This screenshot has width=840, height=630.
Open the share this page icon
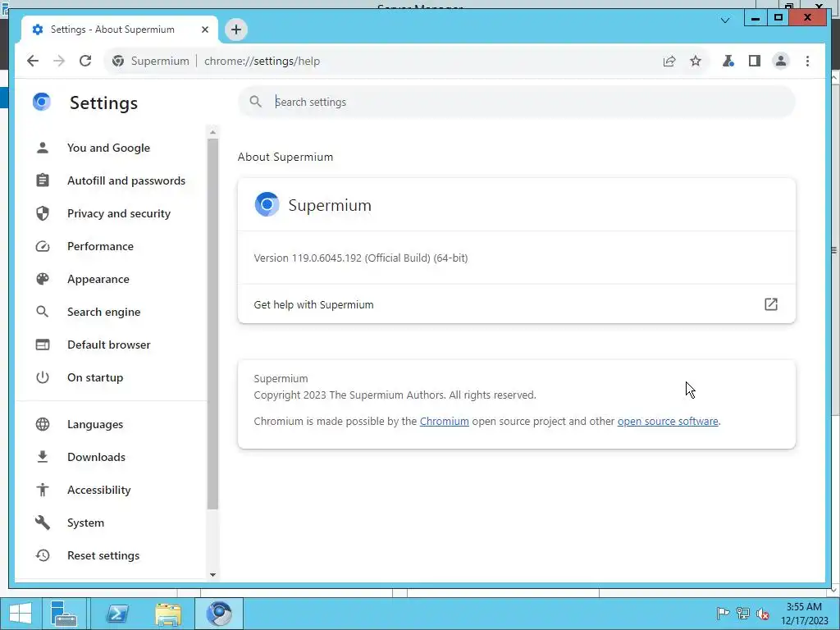[x=669, y=61]
